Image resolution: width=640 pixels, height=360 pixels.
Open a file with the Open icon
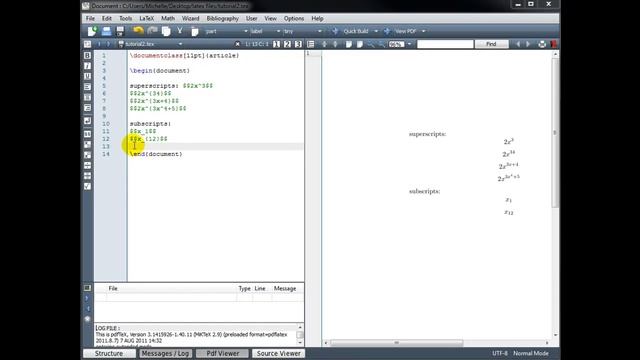click(107, 31)
